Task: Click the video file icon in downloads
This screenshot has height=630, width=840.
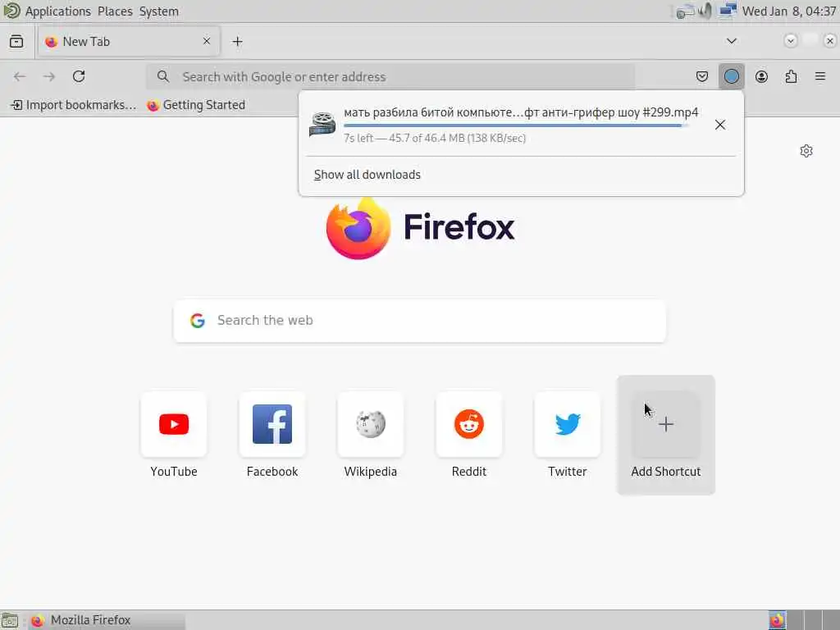Action: point(322,125)
